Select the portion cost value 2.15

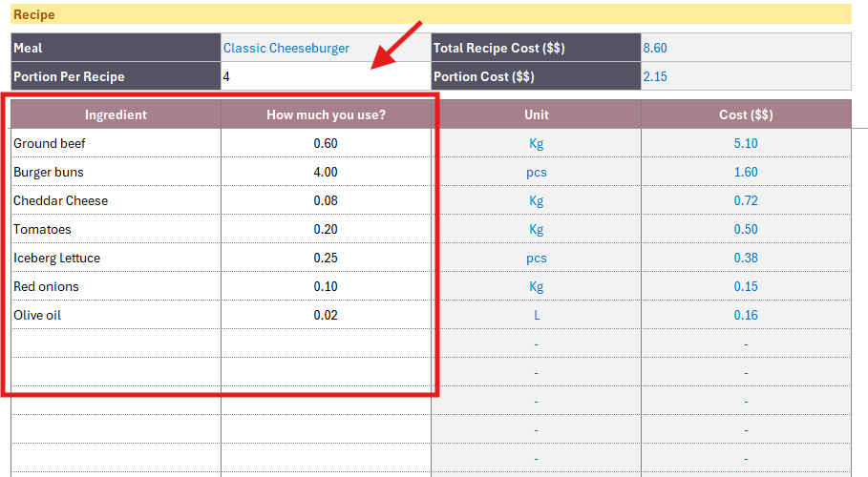(x=746, y=76)
